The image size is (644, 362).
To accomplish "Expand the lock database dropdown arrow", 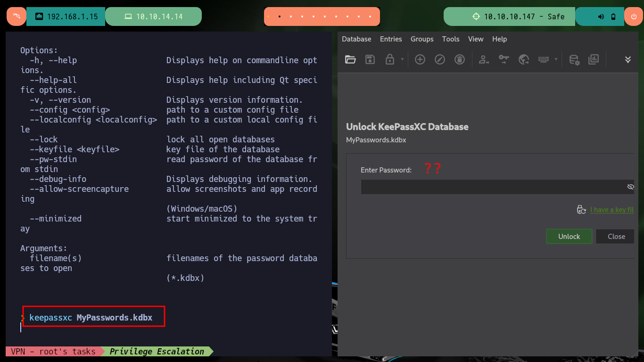I will click(402, 59).
